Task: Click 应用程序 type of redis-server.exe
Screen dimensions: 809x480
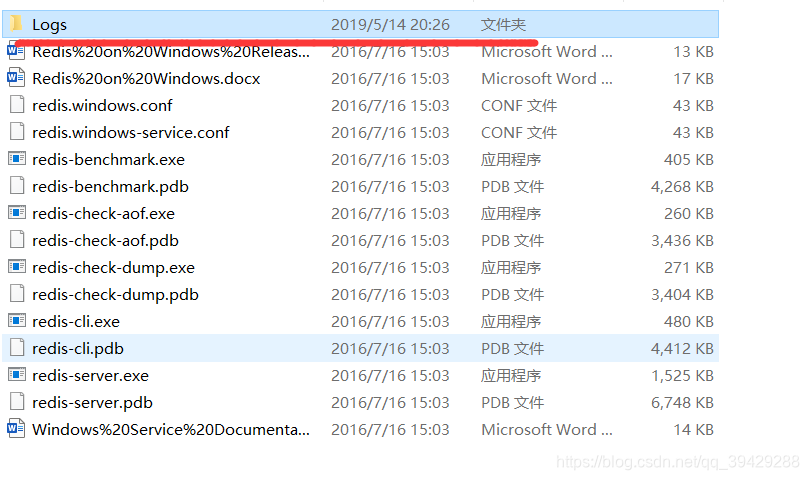Action: tap(511, 376)
